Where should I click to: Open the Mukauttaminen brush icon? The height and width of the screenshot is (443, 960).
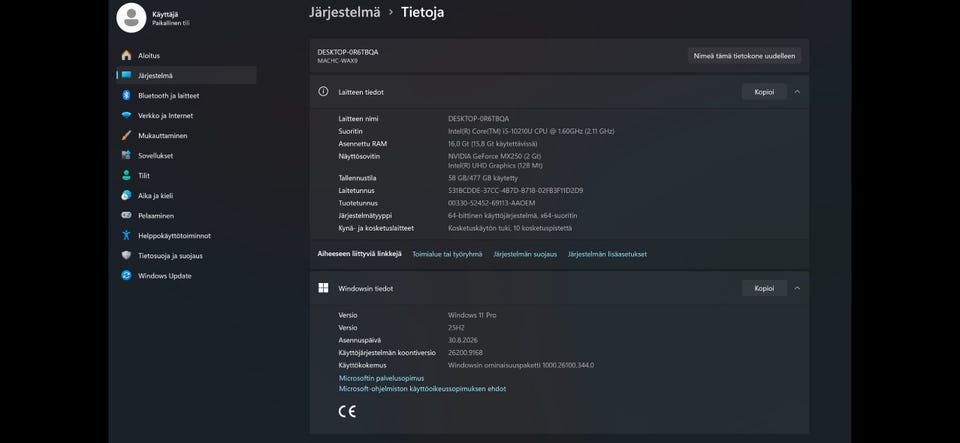point(126,136)
